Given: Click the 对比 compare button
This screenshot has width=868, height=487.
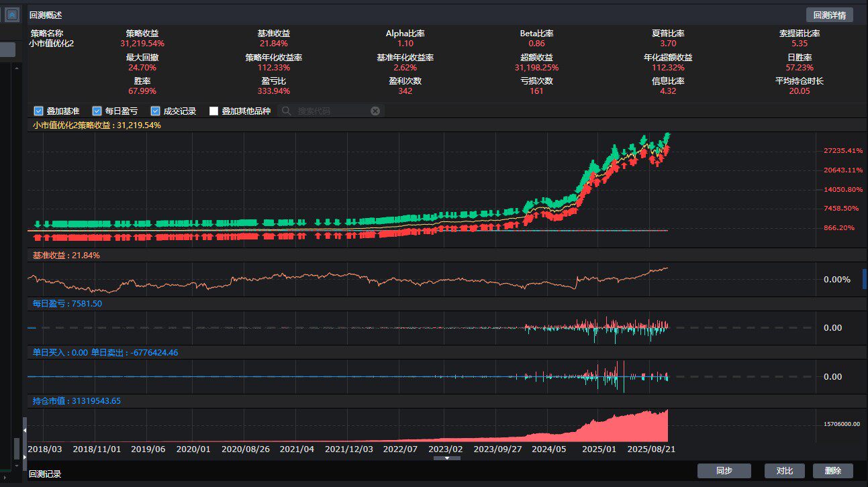Looking at the screenshot, I should (x=785, y=471).
